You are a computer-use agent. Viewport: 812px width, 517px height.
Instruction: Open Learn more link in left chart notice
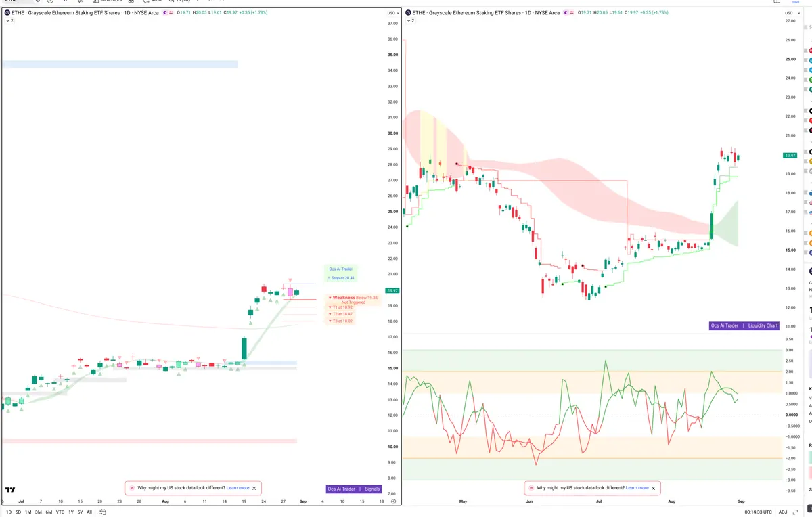(238, 487)
